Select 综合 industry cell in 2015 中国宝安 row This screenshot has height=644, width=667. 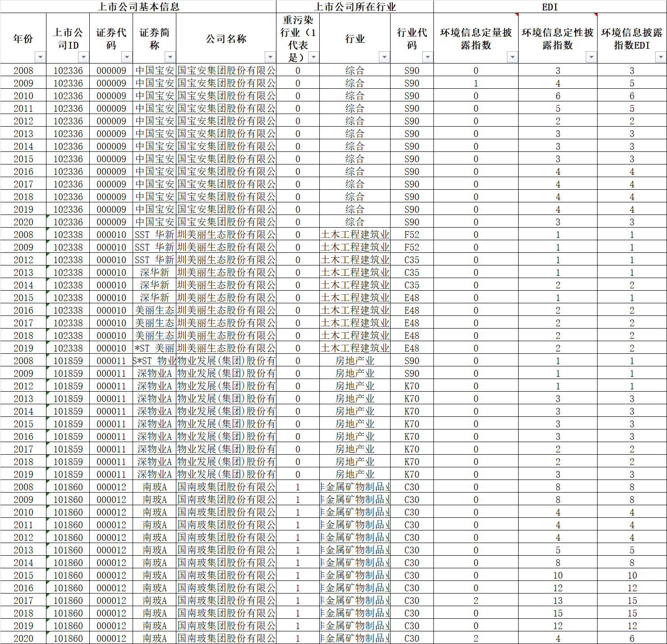pos(355,159)
